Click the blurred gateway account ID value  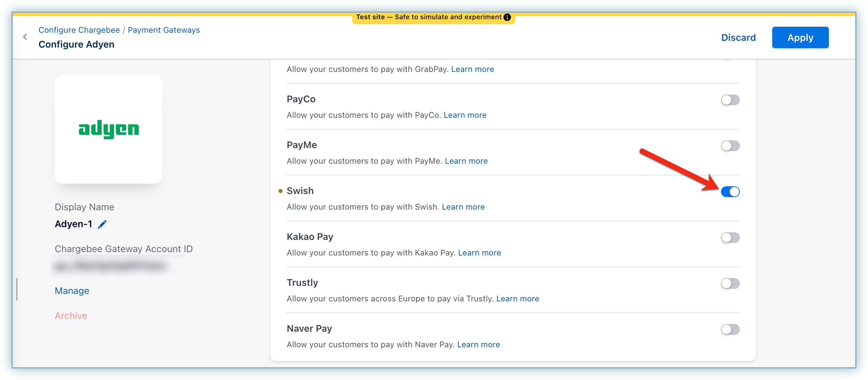coord(110,266)
